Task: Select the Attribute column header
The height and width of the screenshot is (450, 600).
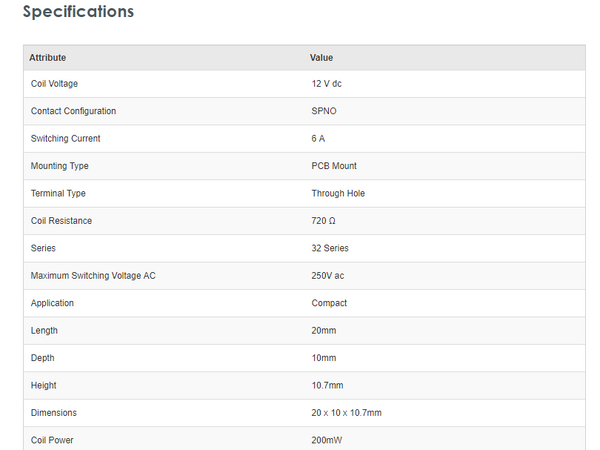Action: coord(48,57)
